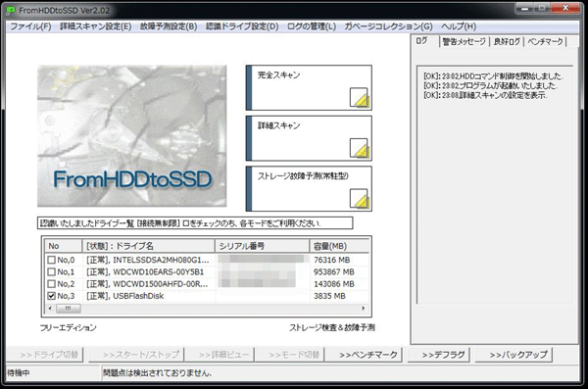Open the ヘルプ(H) menu
This screenshot has width=588, height=389.
[459, 26]
